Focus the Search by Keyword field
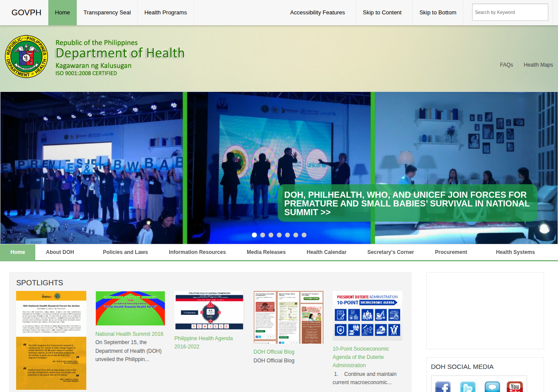The height and width of the screenshot is (392, 558). tap(510, 12)
